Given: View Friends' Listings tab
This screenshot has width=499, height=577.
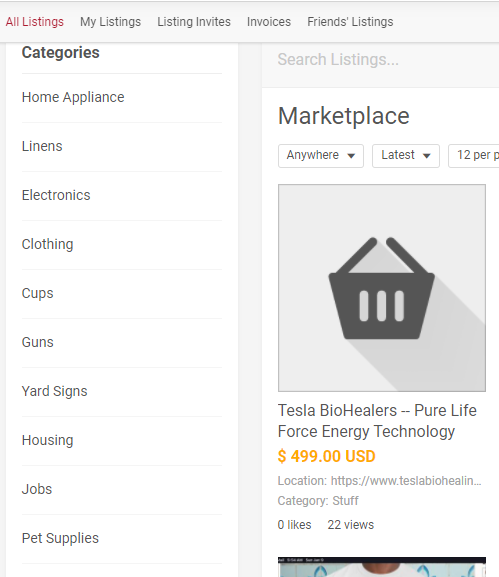Looking at the screenshot, I should 350,22.
